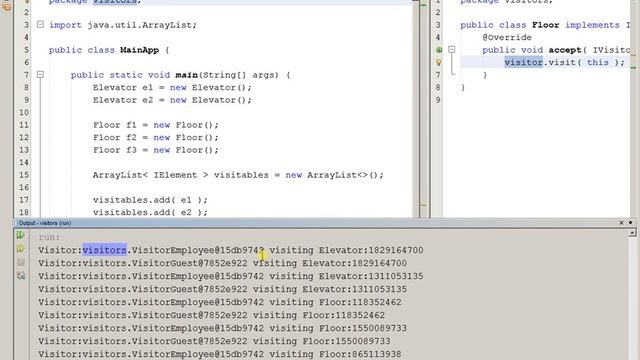Click the grey Stop icon in Output sidebar
640x360 pixels.
pos(21,262)
